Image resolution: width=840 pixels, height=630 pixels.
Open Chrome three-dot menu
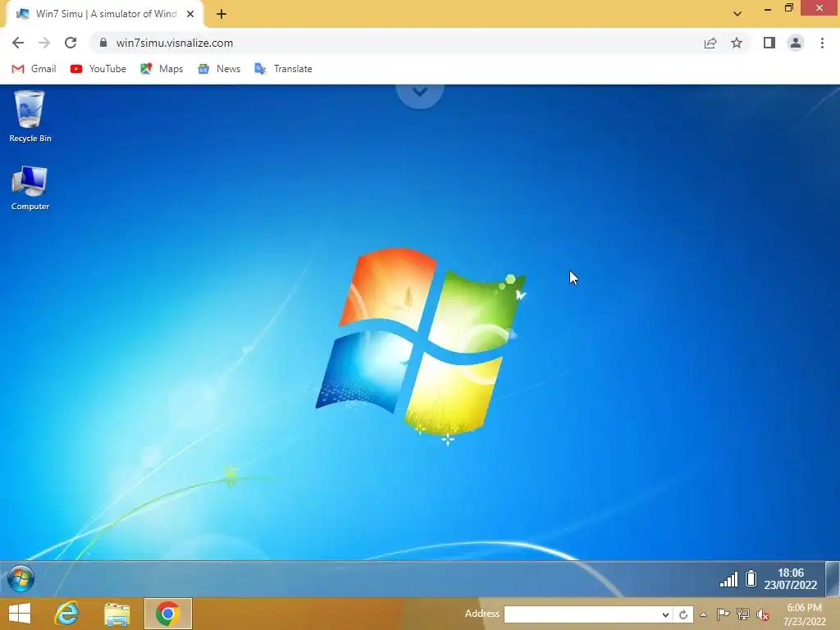point(822,43)
